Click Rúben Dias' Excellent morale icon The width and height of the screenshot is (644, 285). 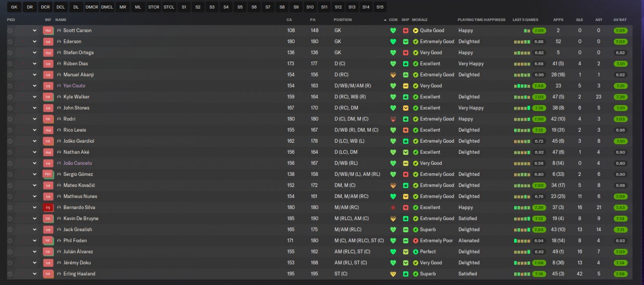(416, 64)
